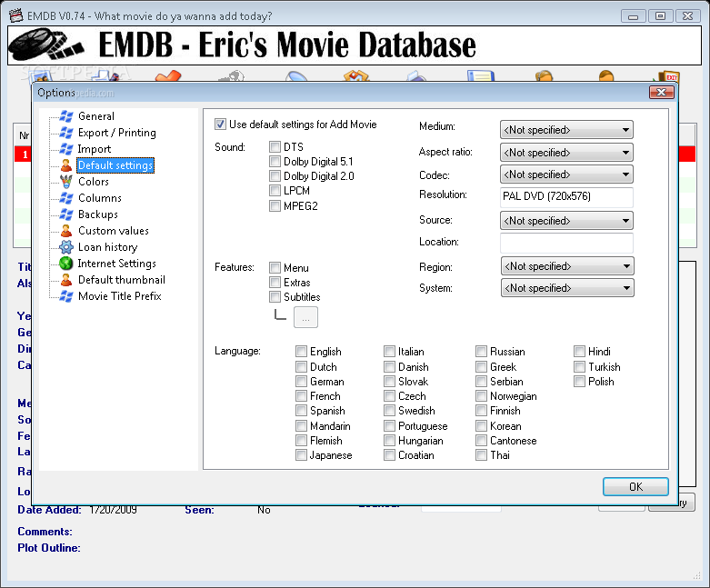The height and width of the screenshot is (588, 710).
Task: Open the Movie Title Prefix page
Action: (x=119, y=296)
